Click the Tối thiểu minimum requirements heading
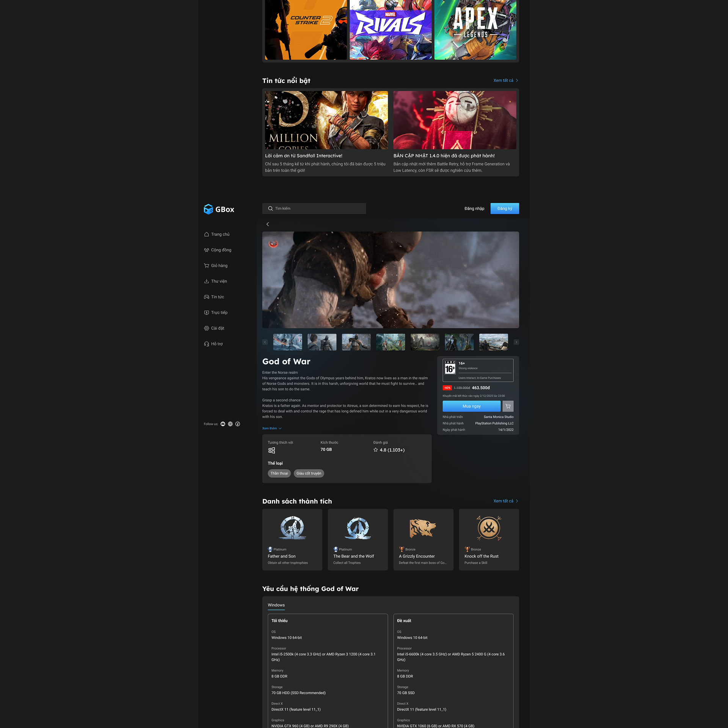Screen dimensions: 728x728 [x=279, y=621]
